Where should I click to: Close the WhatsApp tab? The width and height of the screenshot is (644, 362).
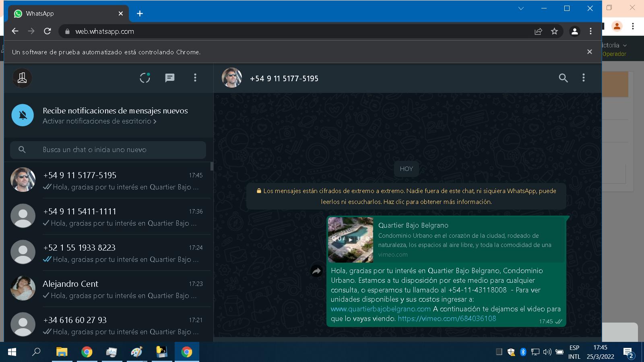click(120, 14)
